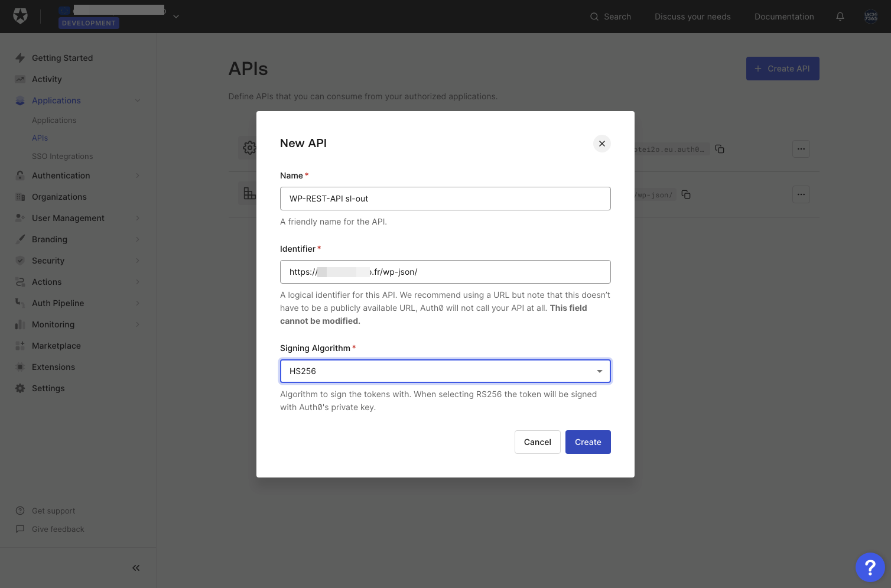Open the APIs submenu item
891x588 pixels.
pos(40,138)
